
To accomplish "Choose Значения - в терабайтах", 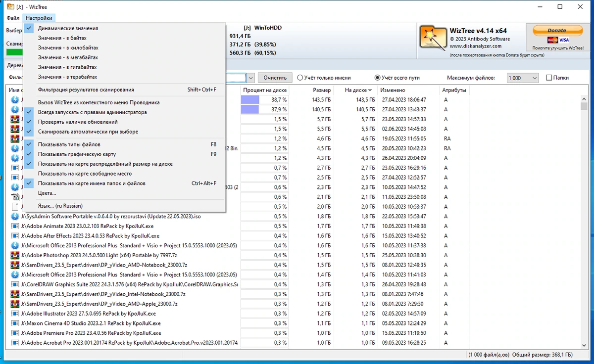I will click(124, 77).
